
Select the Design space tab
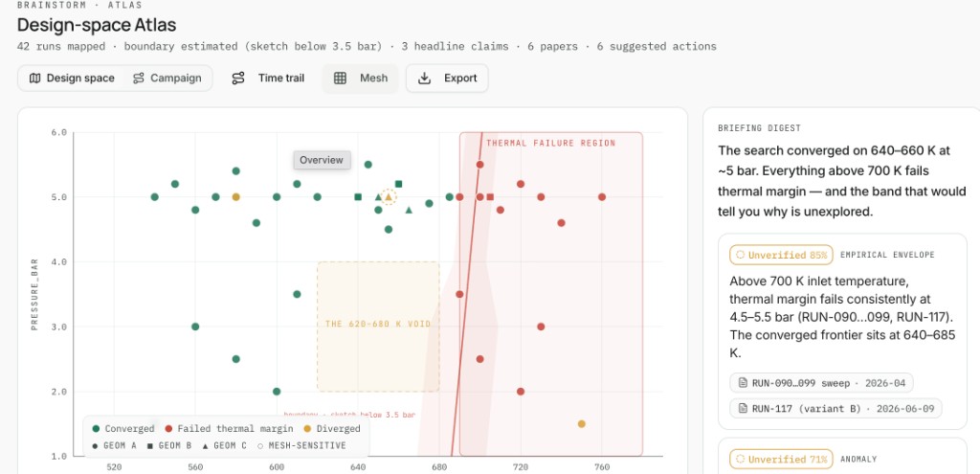72,79
